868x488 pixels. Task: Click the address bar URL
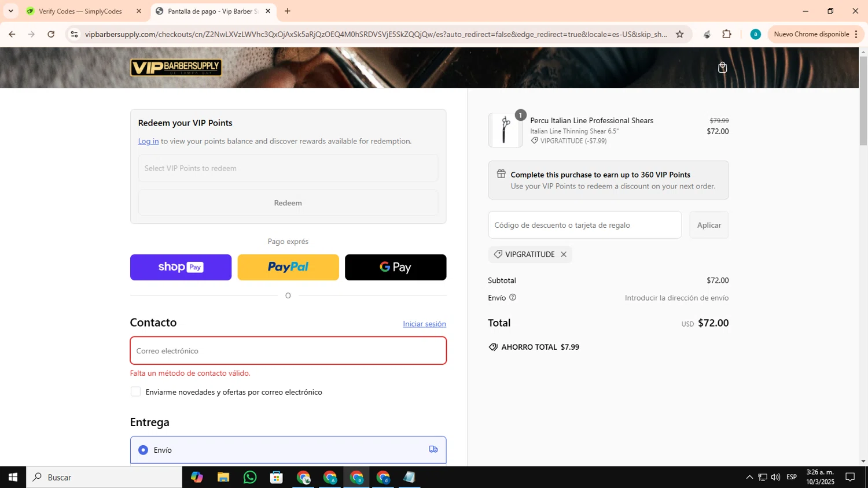376,34
